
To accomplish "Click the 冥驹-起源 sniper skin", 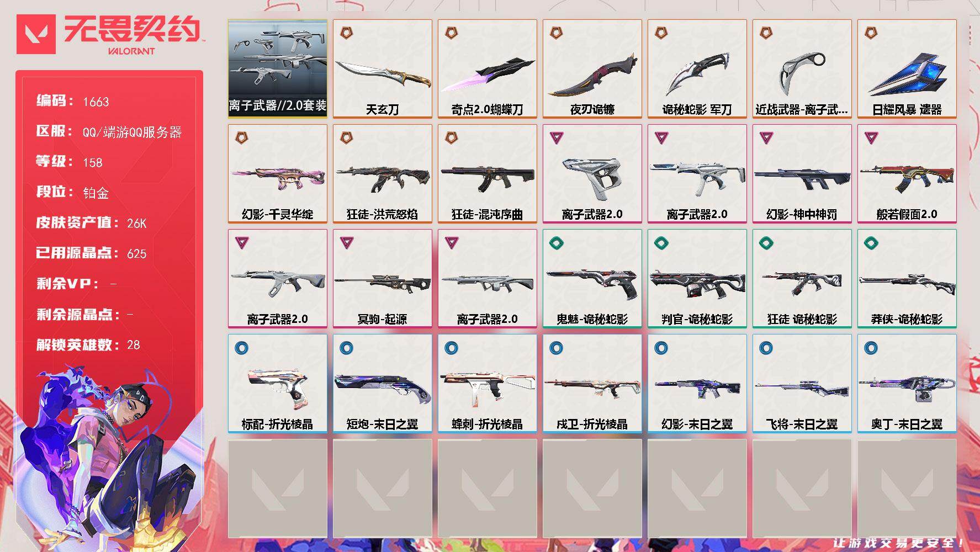I will (x=383, y=279).
